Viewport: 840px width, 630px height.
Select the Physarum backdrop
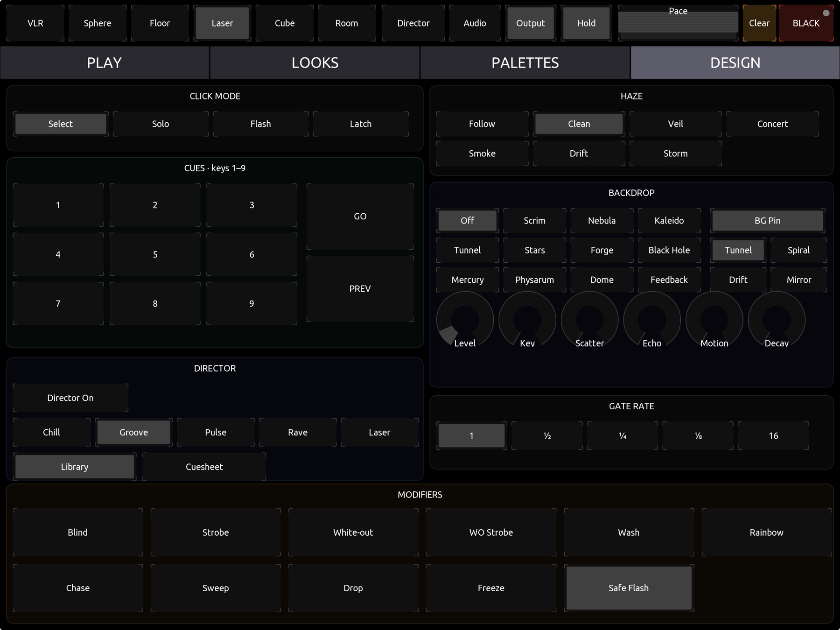pyautogui.click(x=534, y=280)
